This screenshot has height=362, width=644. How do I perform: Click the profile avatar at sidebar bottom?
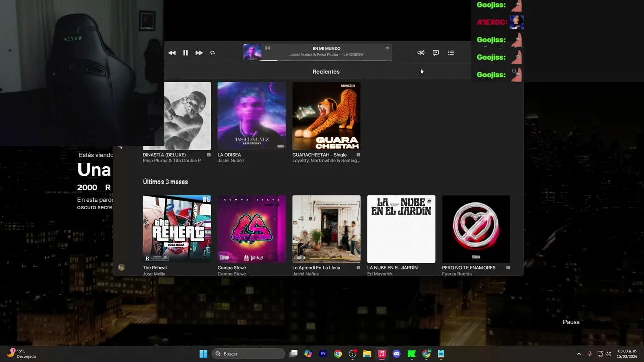pyautogui.click(x=121, y=267)
